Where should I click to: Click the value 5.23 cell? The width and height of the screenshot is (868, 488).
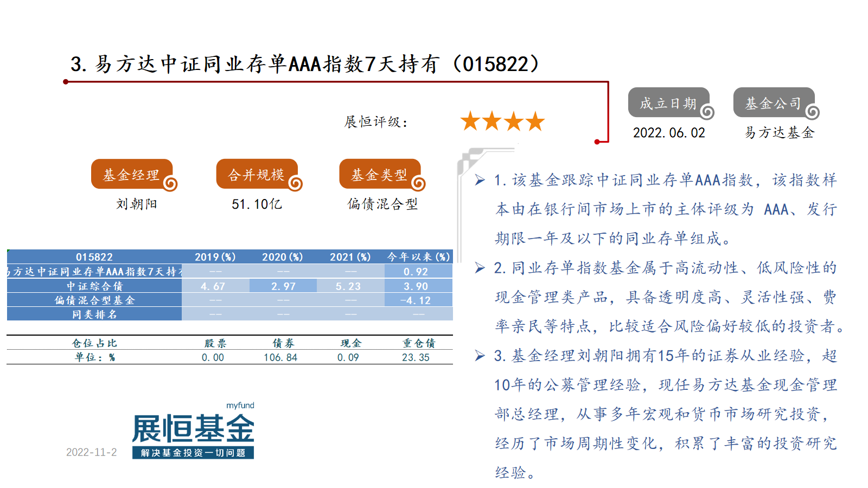(350, 286)
